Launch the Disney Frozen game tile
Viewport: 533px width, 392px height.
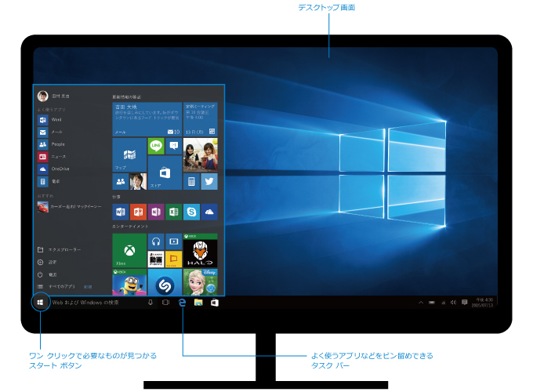point(200,282)
